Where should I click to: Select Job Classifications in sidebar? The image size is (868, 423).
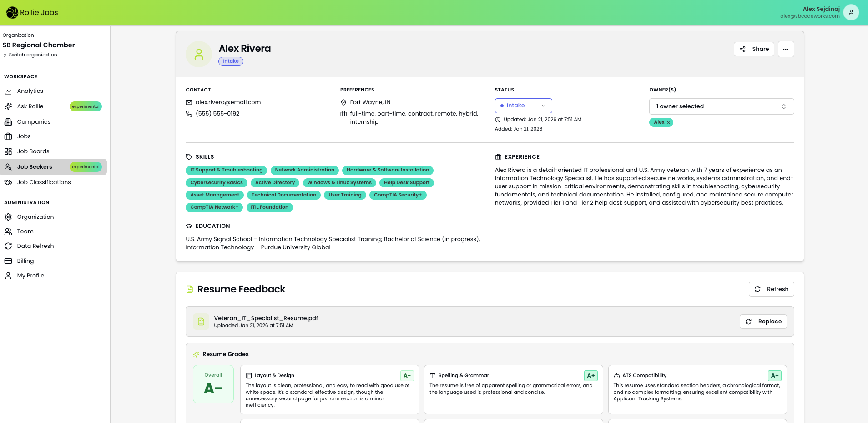point(44,182)
